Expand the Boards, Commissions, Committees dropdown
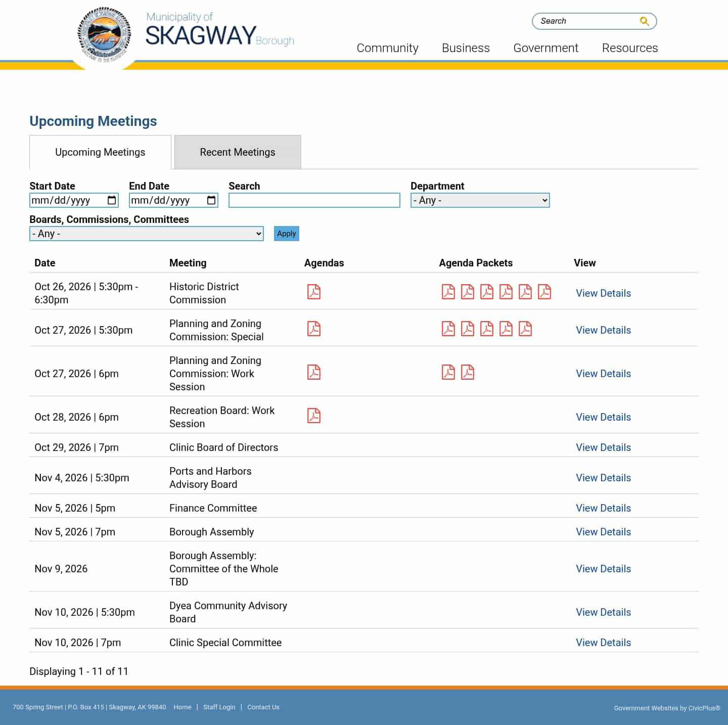 pyautogui.click(x=147, y=234)
